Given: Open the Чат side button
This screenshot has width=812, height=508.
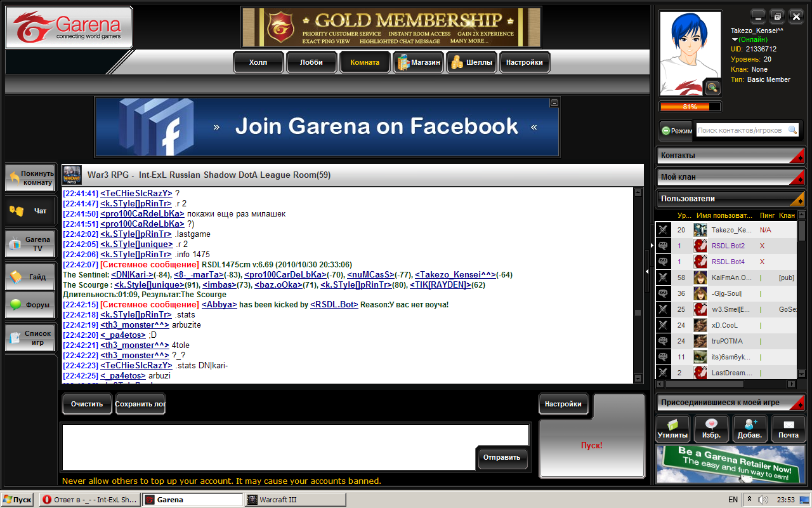Looking at the screenshot, I should click(x=30, y=211).
